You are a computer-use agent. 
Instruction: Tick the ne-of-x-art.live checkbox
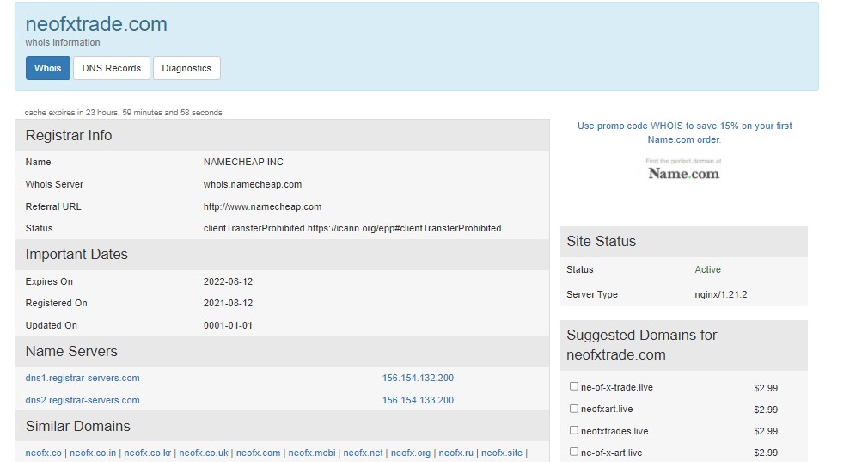(x=574, y=452)
